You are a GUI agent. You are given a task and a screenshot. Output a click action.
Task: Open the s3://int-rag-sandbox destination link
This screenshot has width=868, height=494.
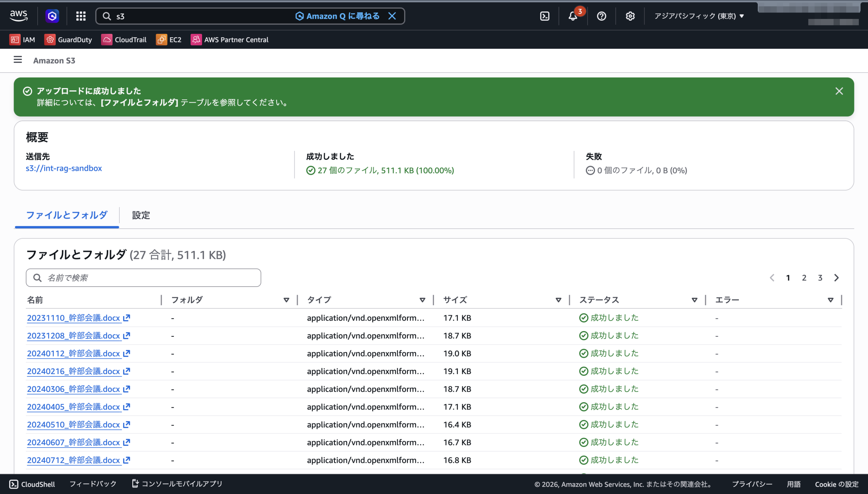pyautogui.click(x=64, y=168)
